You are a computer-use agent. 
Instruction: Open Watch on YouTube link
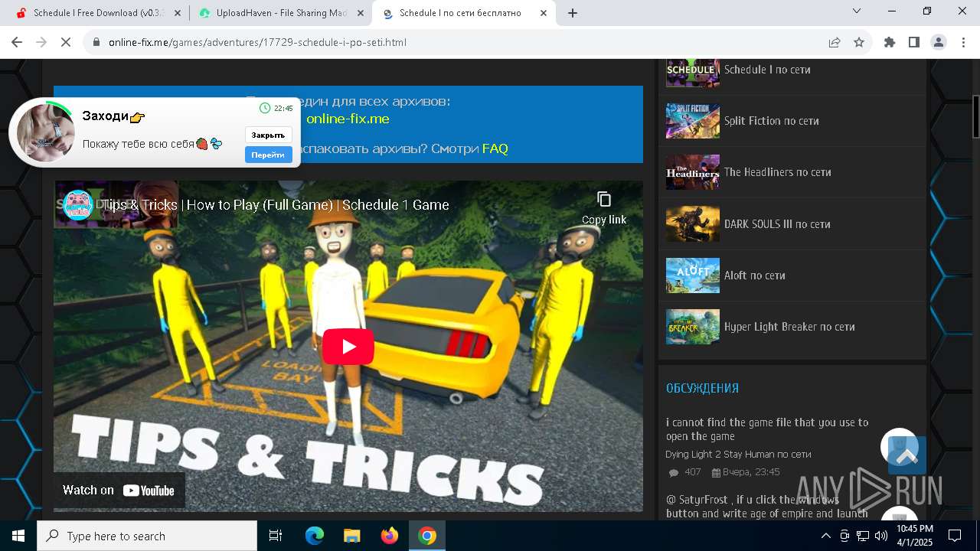click(119, 491)
